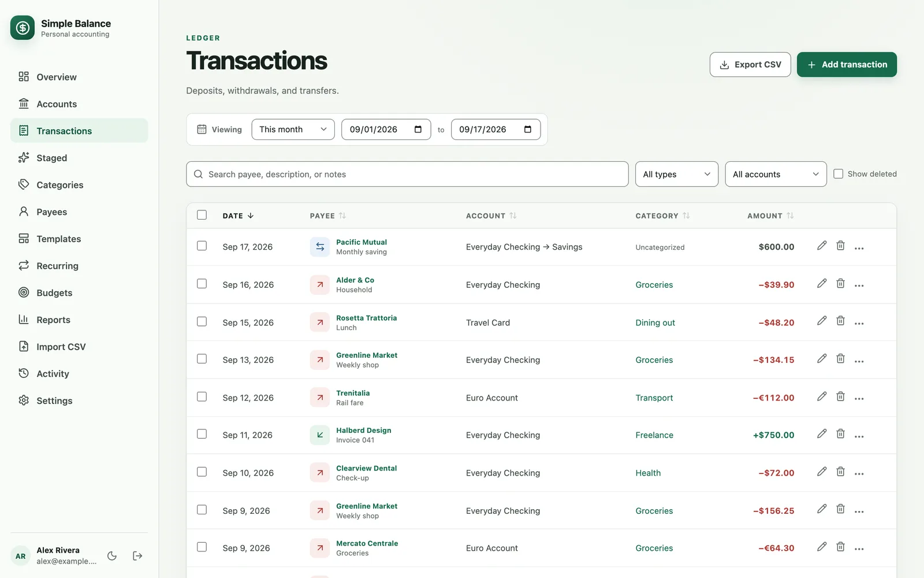Edit the Sep 13 Greenline Market transaction
The height and width of the screenshot is (578, 924).
[x=822, y=358]
